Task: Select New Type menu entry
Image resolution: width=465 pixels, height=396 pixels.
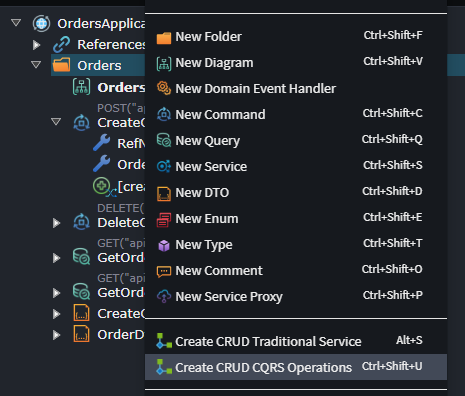Action: click(x=296, y=245)
